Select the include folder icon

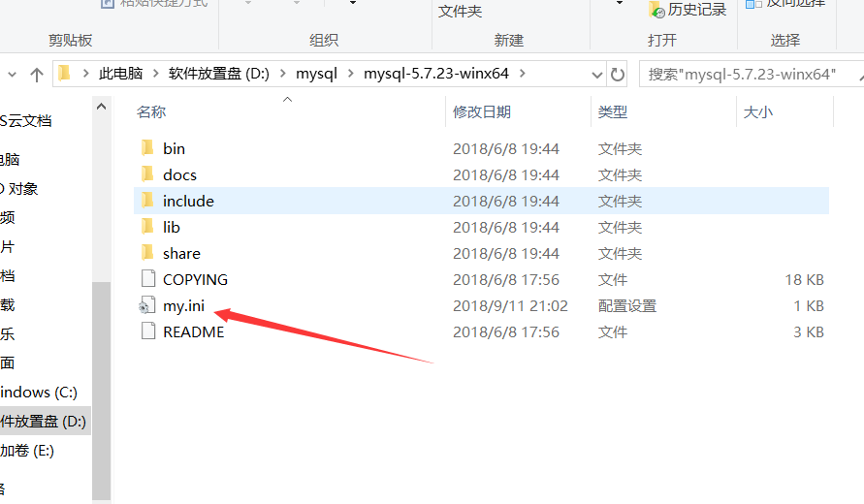point(147,201)
